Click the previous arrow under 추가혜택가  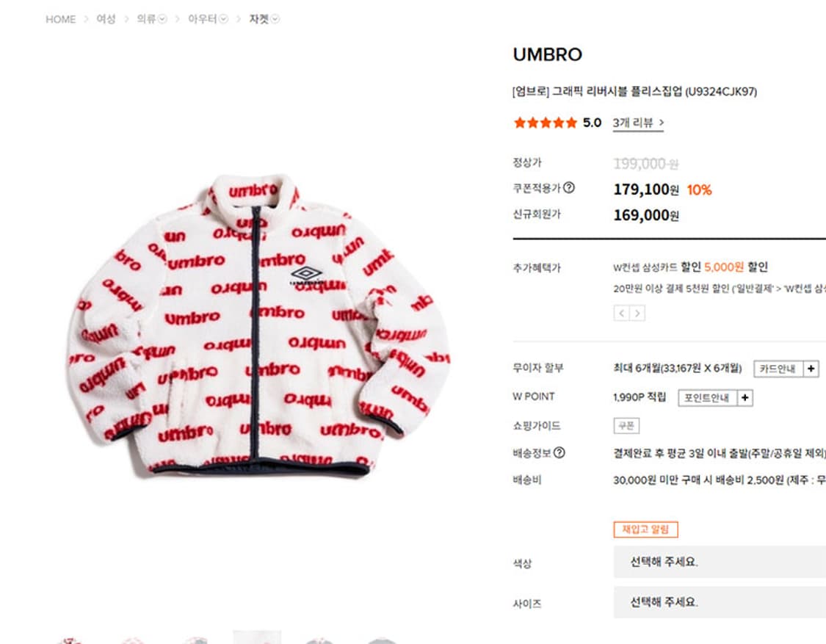[622, 314]
